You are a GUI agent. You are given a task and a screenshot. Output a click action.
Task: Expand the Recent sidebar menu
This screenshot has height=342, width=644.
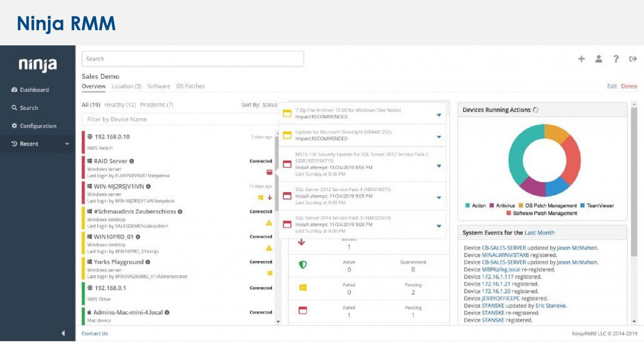(37, 144)
